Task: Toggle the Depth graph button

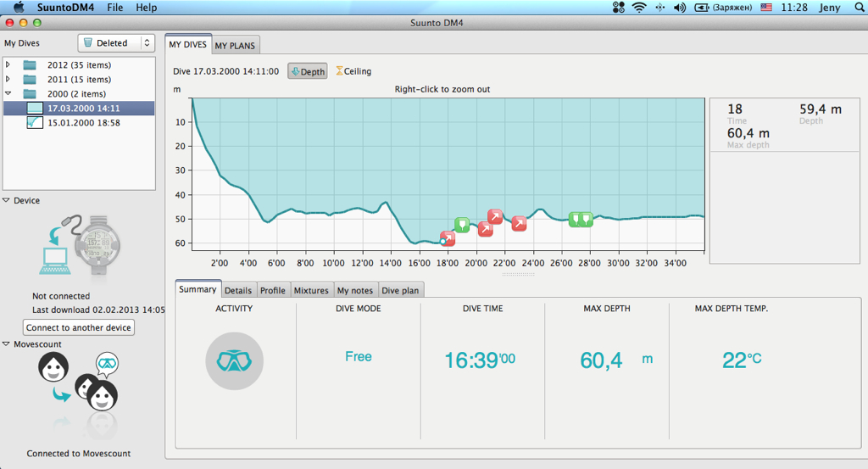Action: click(x=308, y=72)
